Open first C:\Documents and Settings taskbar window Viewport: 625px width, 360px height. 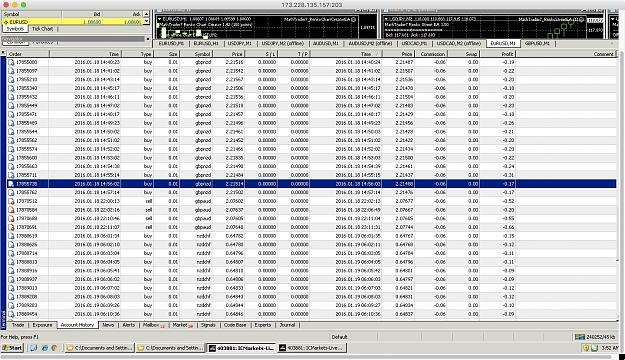click(x=99, y=348)
